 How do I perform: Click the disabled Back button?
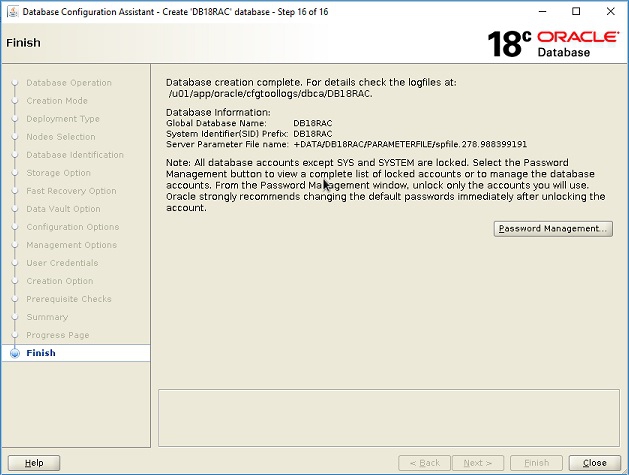coord(424,463)
